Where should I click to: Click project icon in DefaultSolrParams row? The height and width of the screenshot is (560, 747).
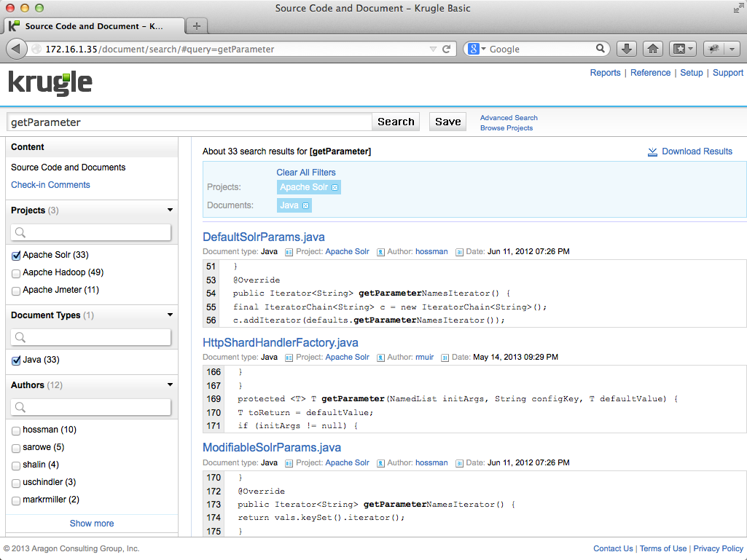pos(289,252)
